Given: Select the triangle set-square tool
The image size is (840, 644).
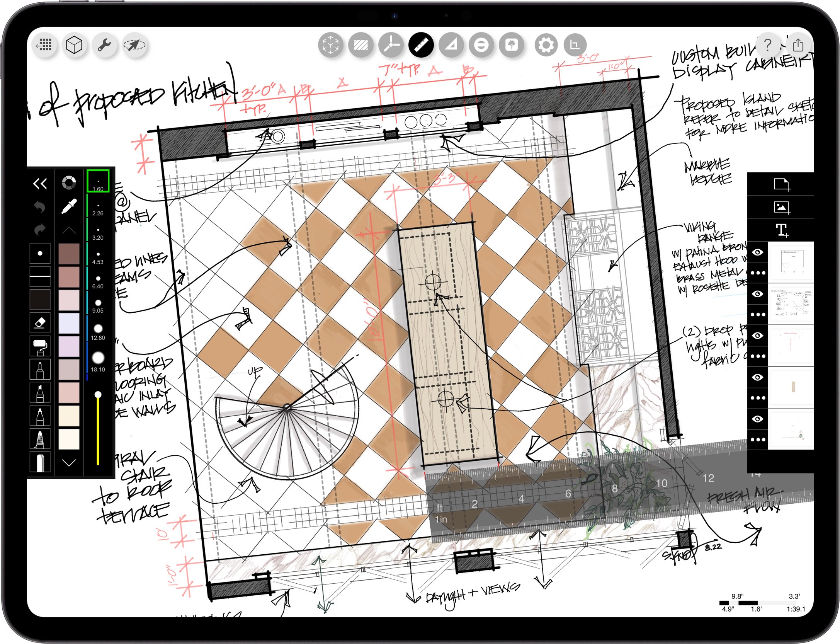Looking at the screenshot, I should 451,45.
